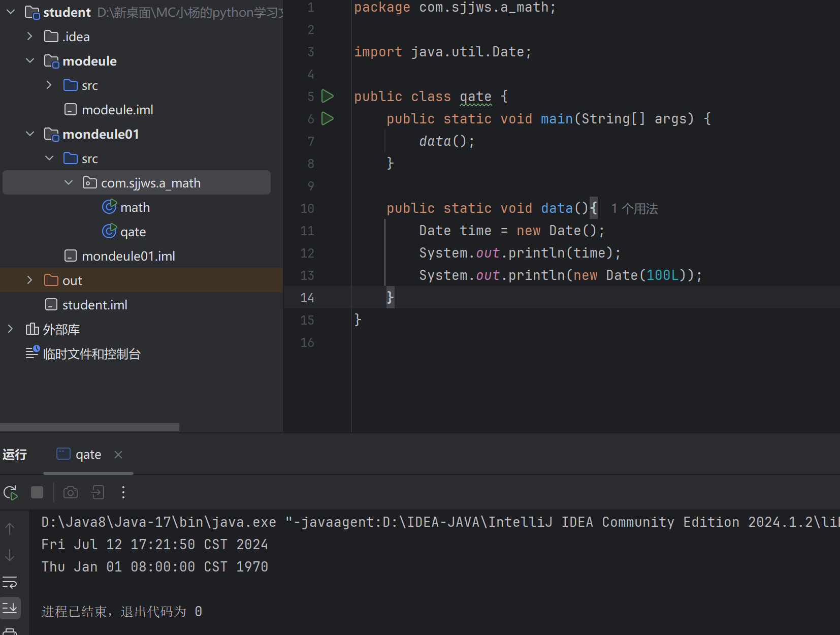Open the run toolbar more options menu
The height and width of the screenshot is (635, 840).
(123, 492)
